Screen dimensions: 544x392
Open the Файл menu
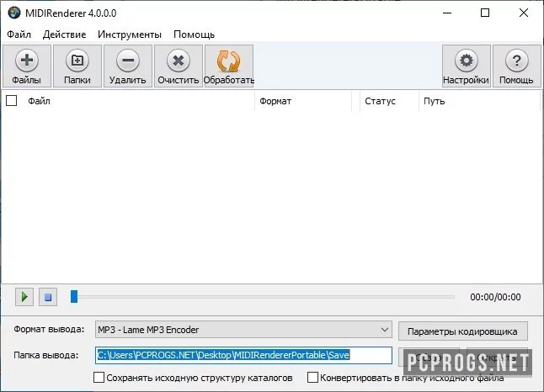tap(19, 34)
